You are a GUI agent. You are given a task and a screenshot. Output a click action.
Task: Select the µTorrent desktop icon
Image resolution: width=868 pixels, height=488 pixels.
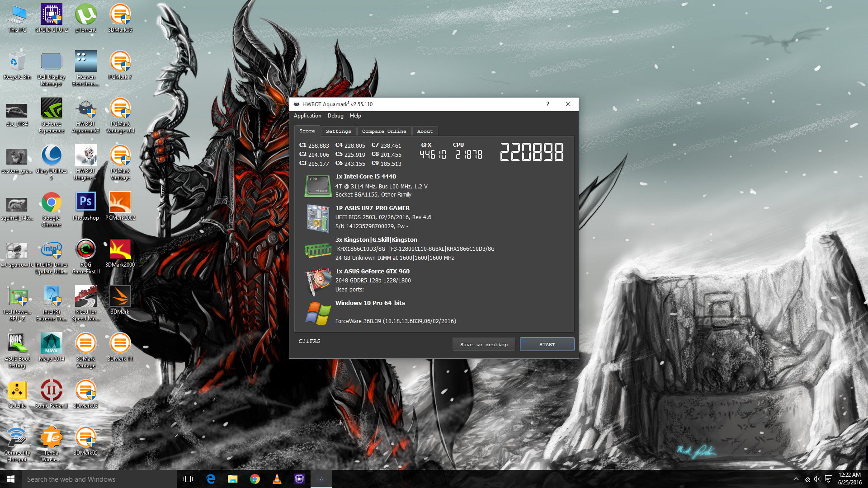click(x=86, y=19)
